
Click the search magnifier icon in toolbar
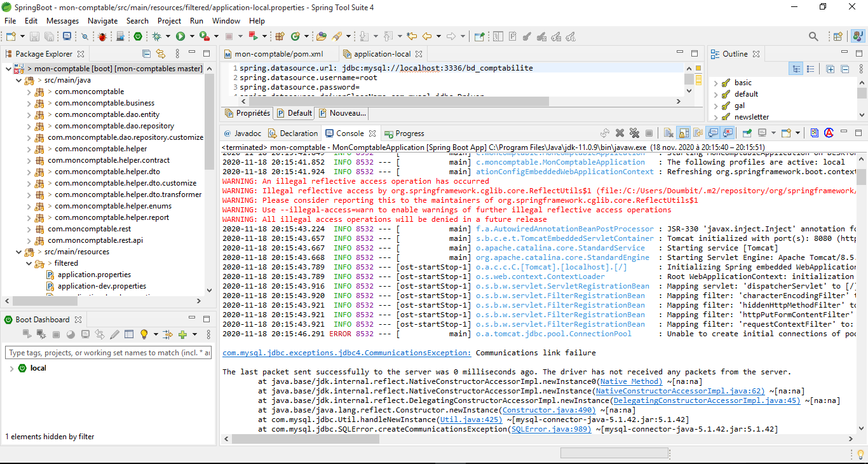point(85,37)
